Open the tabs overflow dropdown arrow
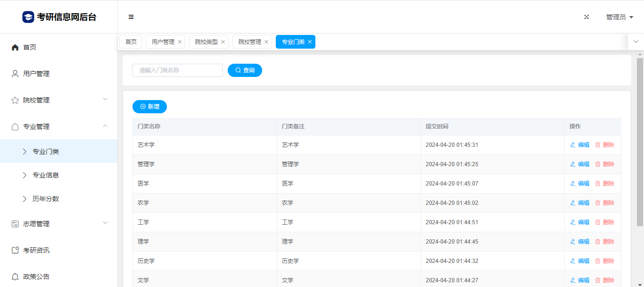 coord(636,42)
